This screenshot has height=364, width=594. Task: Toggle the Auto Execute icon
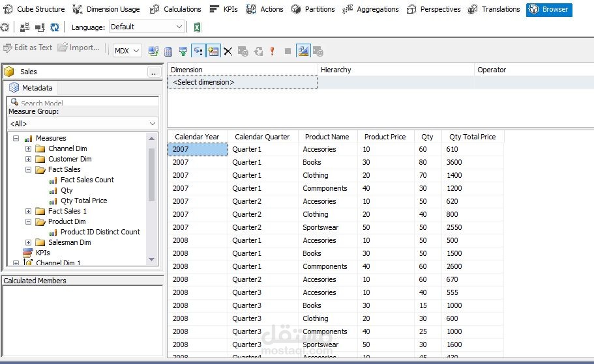pos(198,51)
